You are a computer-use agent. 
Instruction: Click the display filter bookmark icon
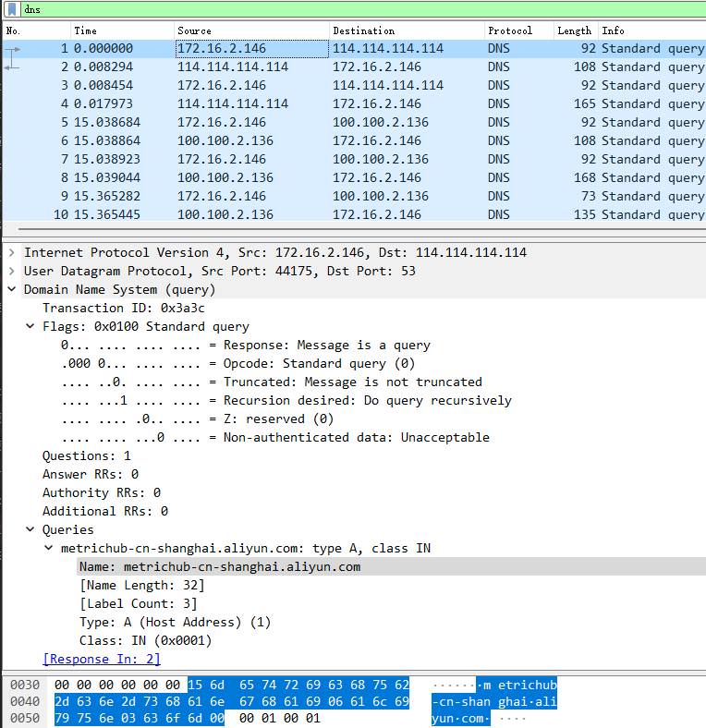13,9
